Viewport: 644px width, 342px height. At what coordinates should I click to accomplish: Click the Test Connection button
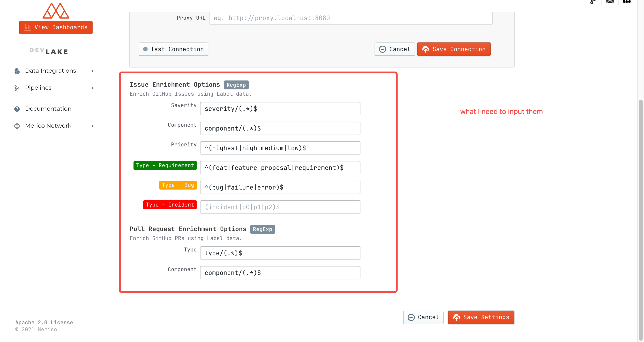tap(173, 49)
